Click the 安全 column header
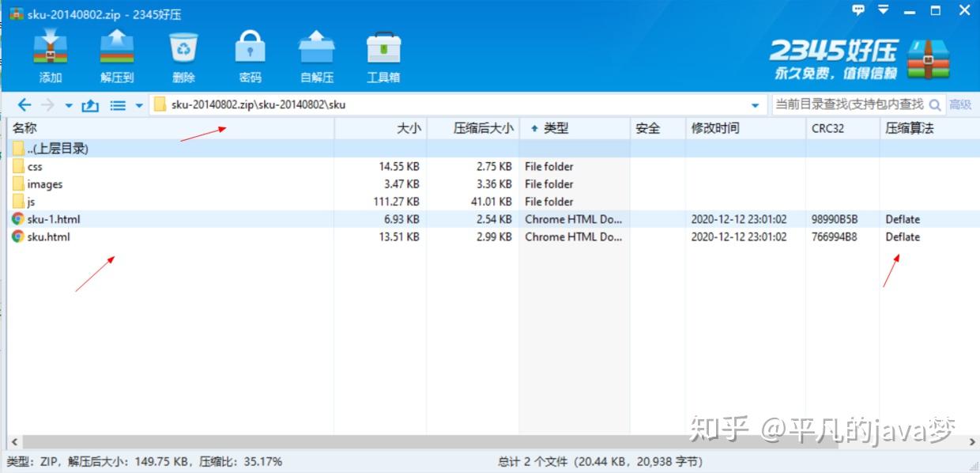The height and width of the screenshot is (473, 980). (658, 128)
